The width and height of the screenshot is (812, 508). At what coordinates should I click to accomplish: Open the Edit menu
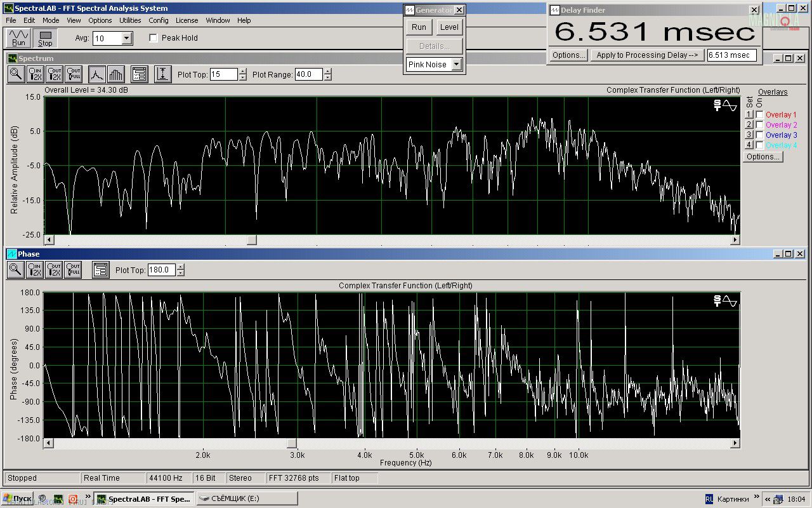[x=29, y=20]
